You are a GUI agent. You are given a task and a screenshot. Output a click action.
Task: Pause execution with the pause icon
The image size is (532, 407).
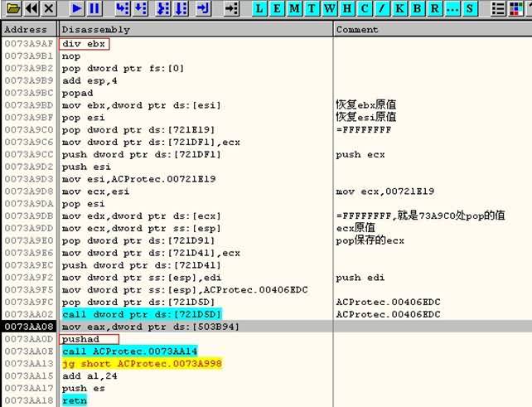[94, 8]
